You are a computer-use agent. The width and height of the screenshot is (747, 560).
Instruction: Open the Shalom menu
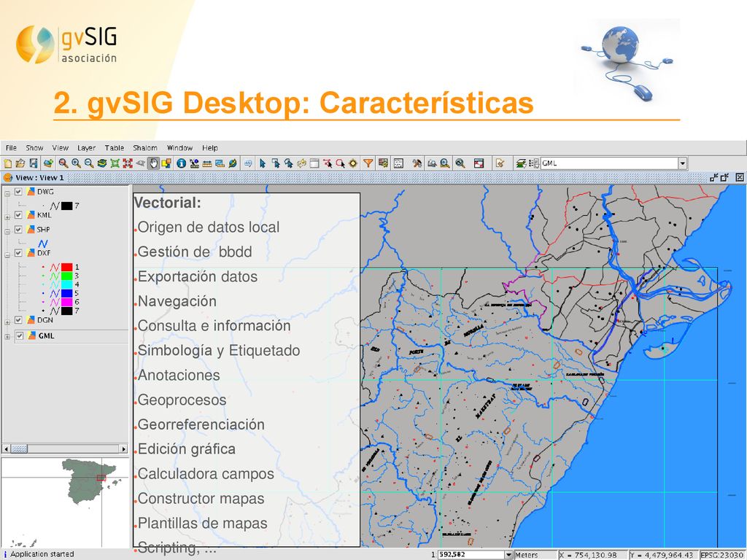coord(145,148)
